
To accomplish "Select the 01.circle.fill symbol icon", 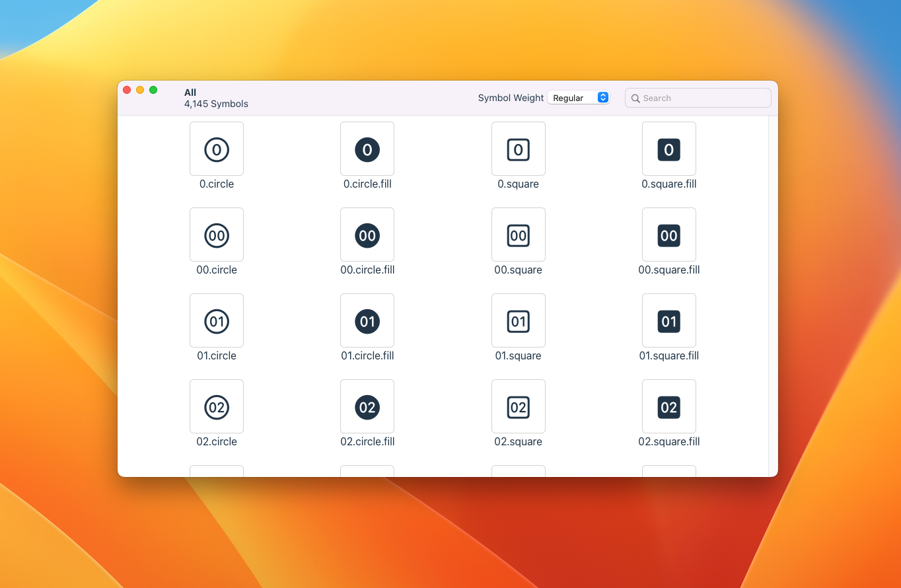I will tap(367, 320).
